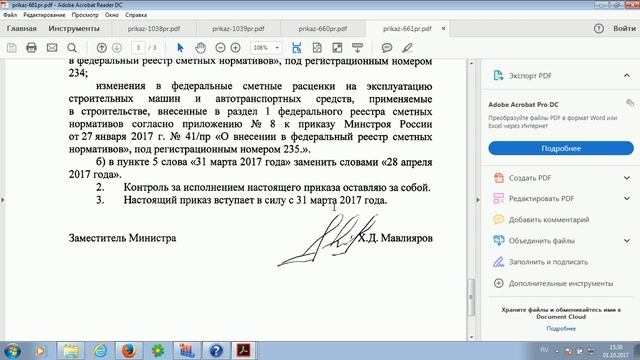Expand the left navigation pane arrow
Viewport: 640px width, 360px height.
(2, 200)
